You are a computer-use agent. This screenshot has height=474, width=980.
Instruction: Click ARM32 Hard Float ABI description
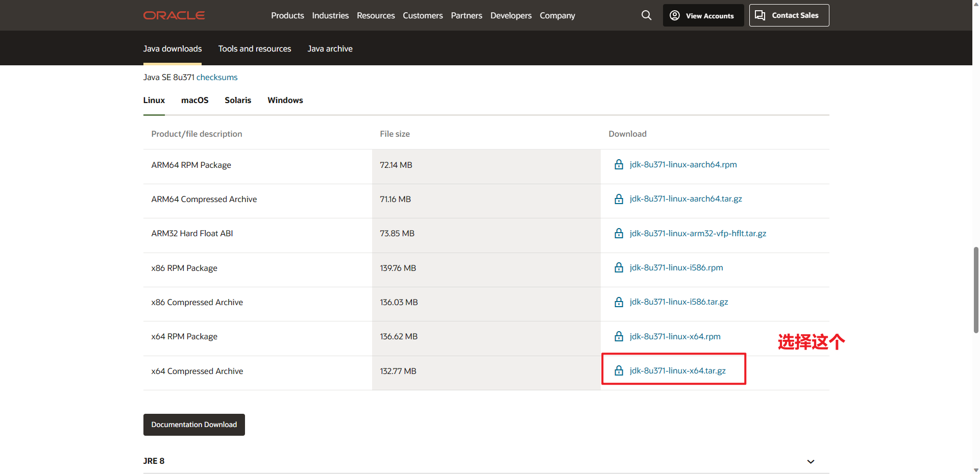tap(192, 233)
